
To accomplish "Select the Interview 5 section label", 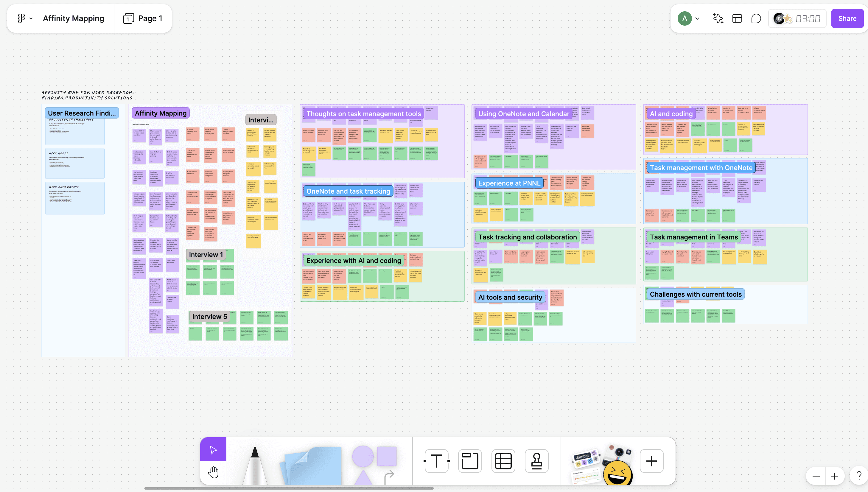I will 209,317.
